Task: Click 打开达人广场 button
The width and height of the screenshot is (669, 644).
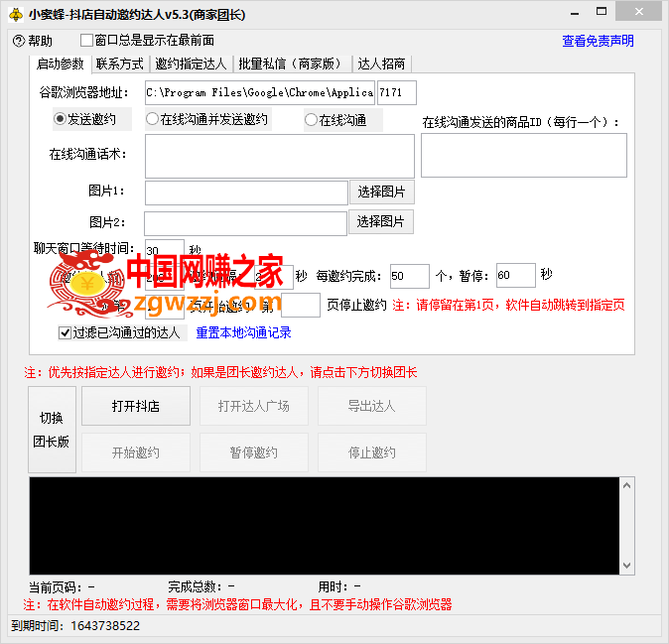Action: (254, 406)
